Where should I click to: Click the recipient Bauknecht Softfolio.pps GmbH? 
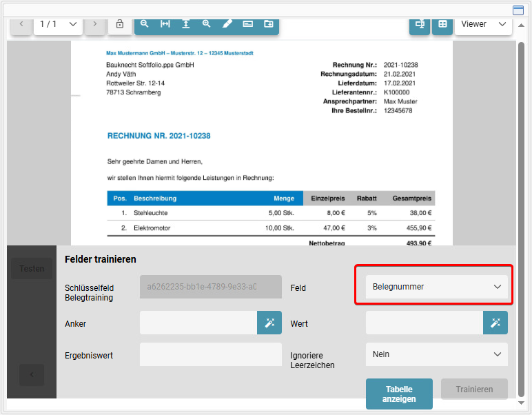[x=150, y=65]
